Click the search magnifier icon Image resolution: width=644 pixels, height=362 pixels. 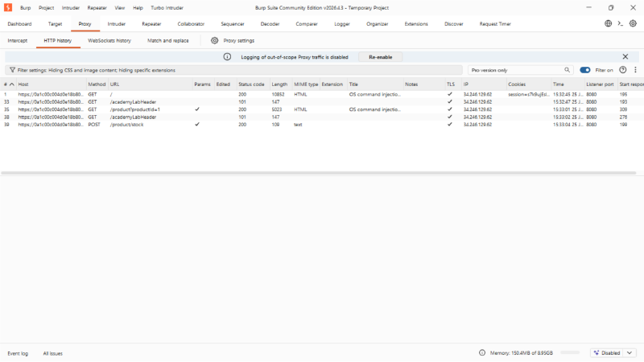[x=567, y=70]
